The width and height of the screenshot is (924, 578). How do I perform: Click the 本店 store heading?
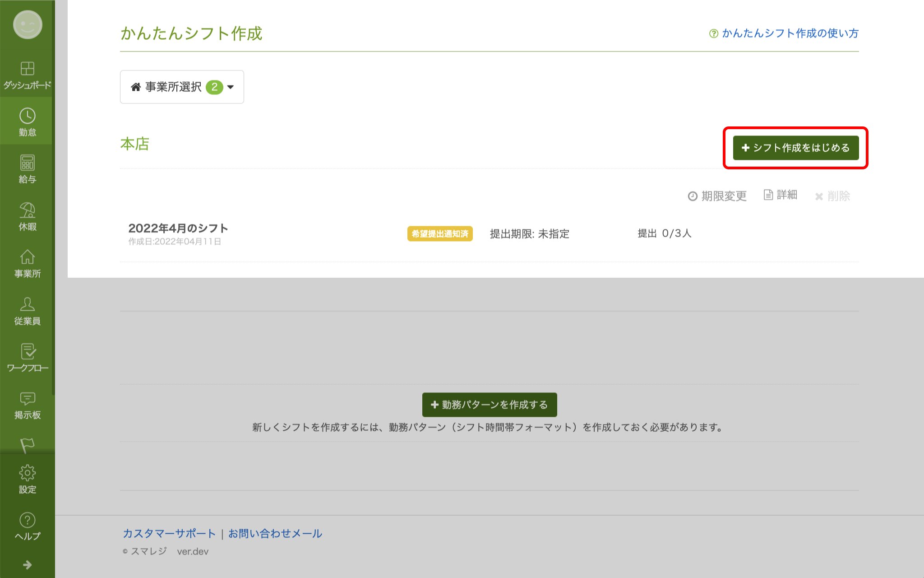coord(134,144)
